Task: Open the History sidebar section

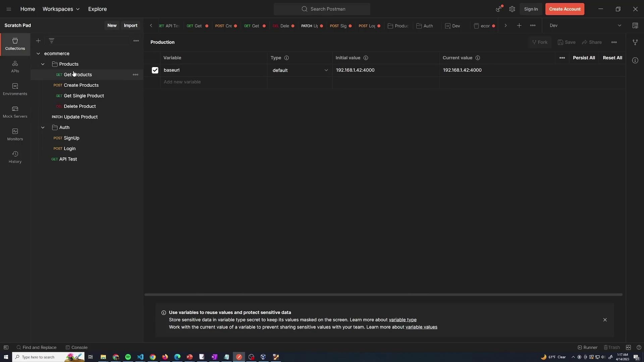Action: coord(15,157)
